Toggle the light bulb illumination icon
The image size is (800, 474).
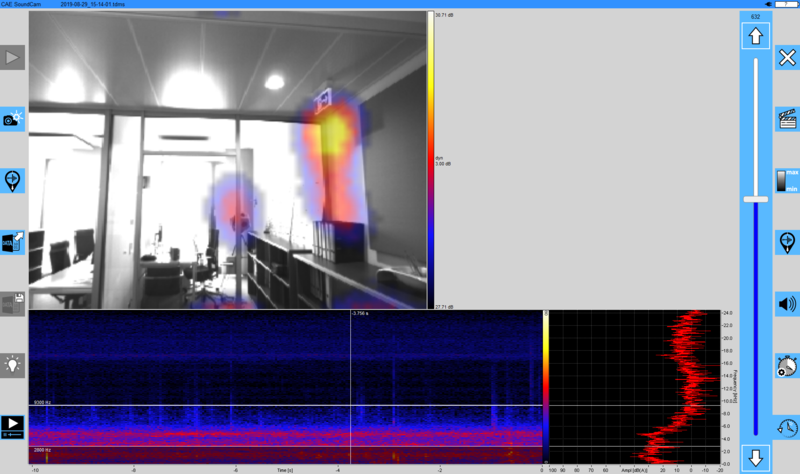click(12, 364)
